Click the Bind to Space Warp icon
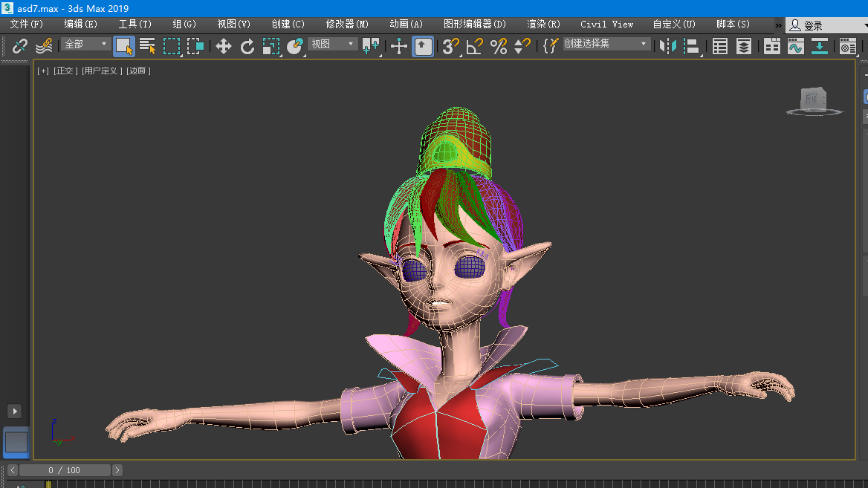868x488 pixels. [44, 47]
